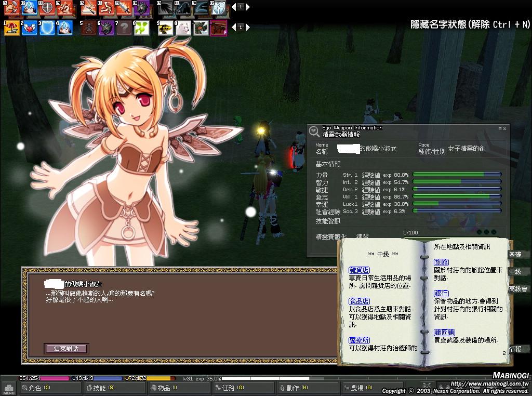This screenshot has height=396, width=532.
Task: Select the F4 red fist skill icon
Action: 64,8
